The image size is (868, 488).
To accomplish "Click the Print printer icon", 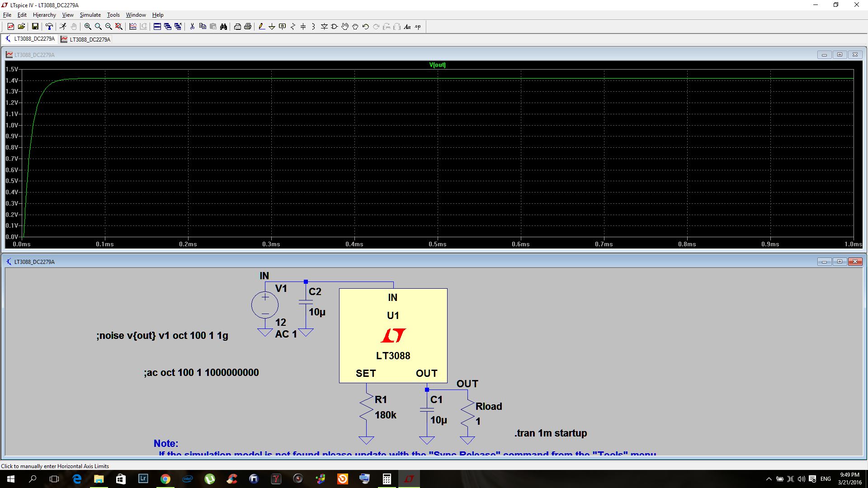I will click(x=248, y=27).
